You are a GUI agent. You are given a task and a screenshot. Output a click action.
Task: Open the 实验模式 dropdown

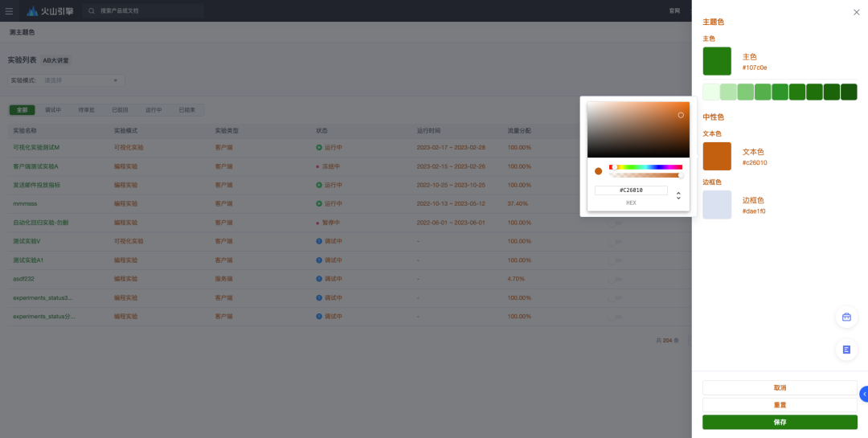pyautogui.click(x=80, y=80)
